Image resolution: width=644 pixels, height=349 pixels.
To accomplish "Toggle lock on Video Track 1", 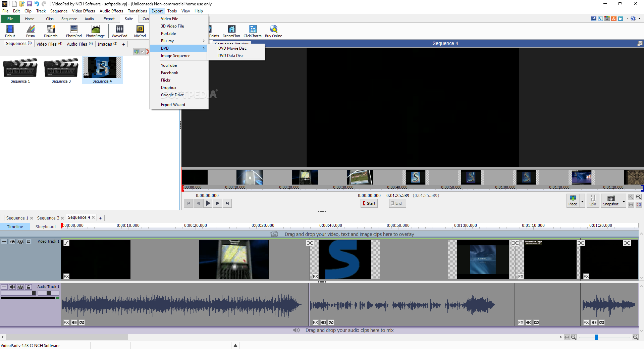I will click(29, 242).
